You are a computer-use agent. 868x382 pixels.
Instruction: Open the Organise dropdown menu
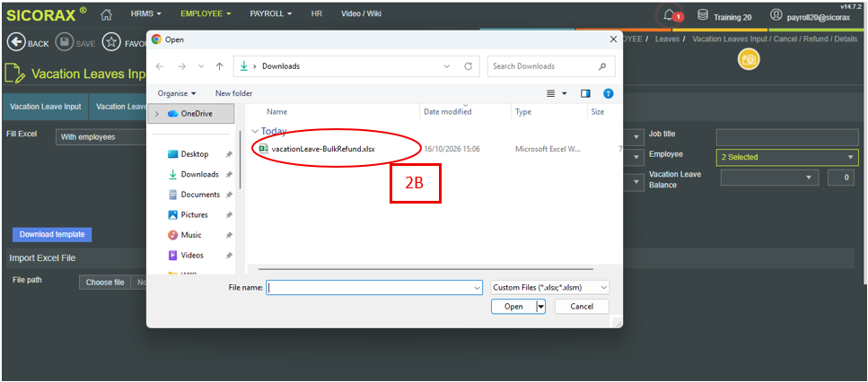(x=177, y=93)
